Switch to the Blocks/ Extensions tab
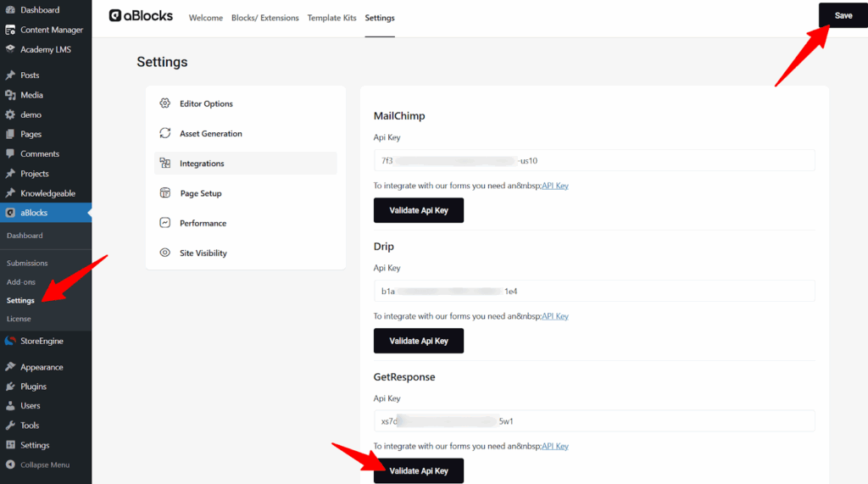 coord(265,18)
